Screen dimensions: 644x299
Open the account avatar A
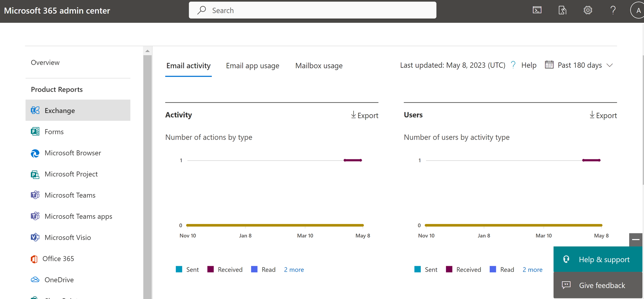pyautogui.click(x=638, y=10)
